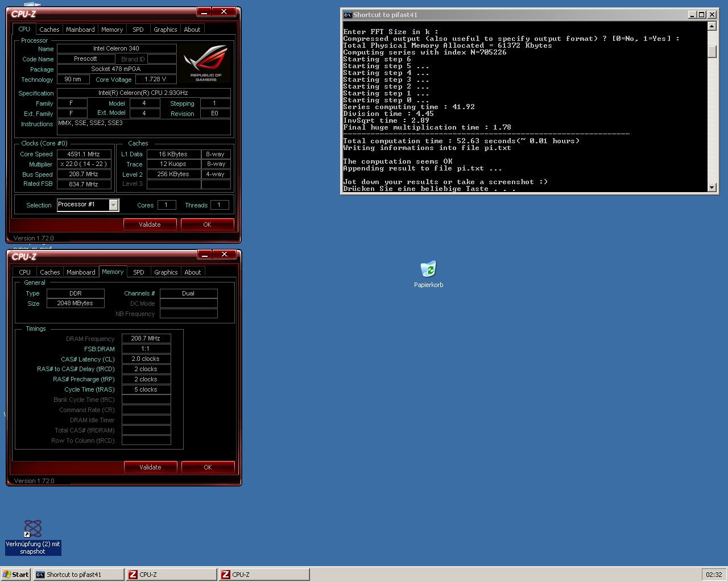Click the Core Speed value 4591.1 MHz
728x582 pixels.
pyautogui.click(x=84, y=154)
